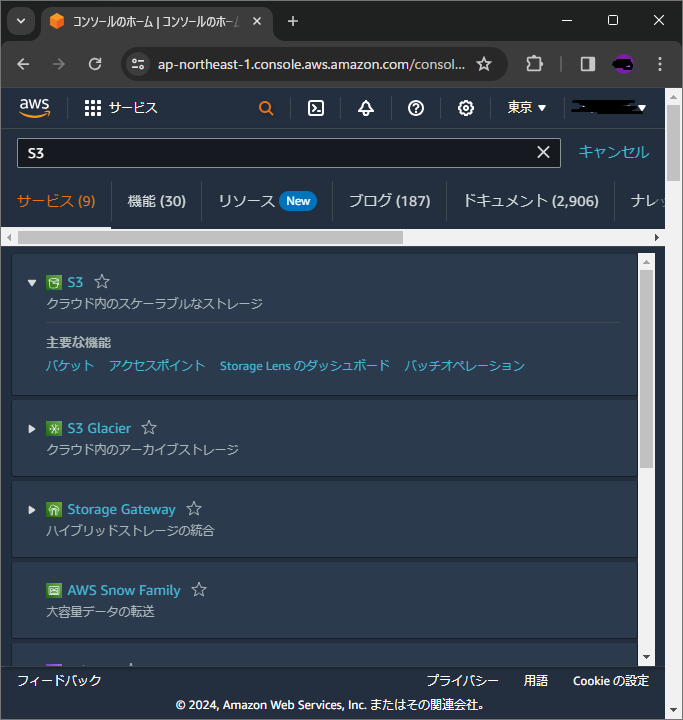683x720 pixels.
Task: Open the Storage Gateway service link
Action: [x=122, y=509]
